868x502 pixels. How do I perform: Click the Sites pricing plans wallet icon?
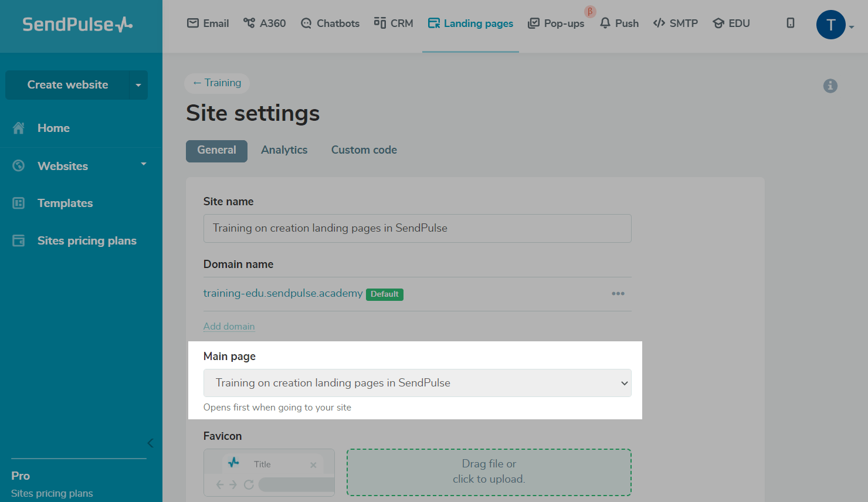(x=19, y=240)
